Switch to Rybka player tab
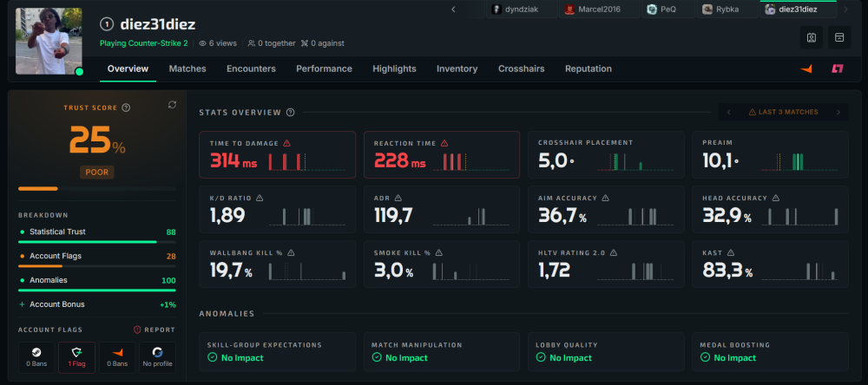This screenshot has height=385, width=868. coord(727,10)
